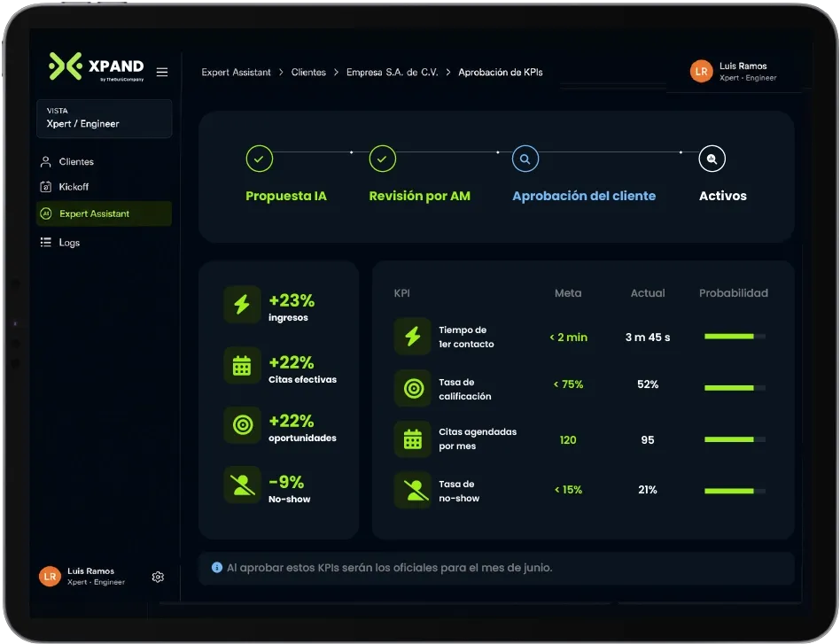Click the Tiempo de 1er contacto probability bar

click(x=735, y=337)
